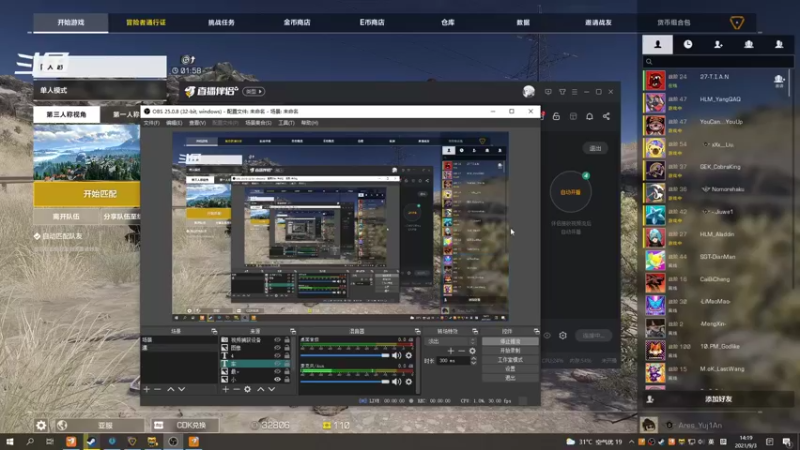Open game settings gear at bottom left
This screenshot has height=450, width=800.
(x=41, y=425)
